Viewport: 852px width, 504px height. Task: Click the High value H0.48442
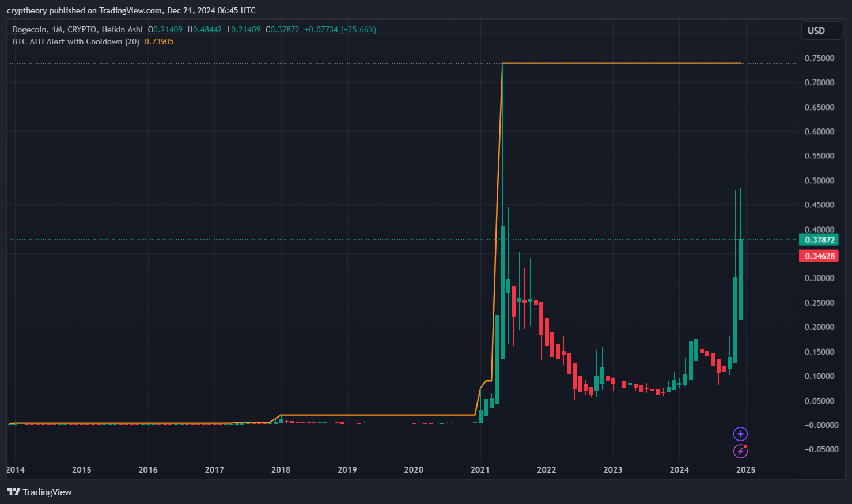(205, 29)
